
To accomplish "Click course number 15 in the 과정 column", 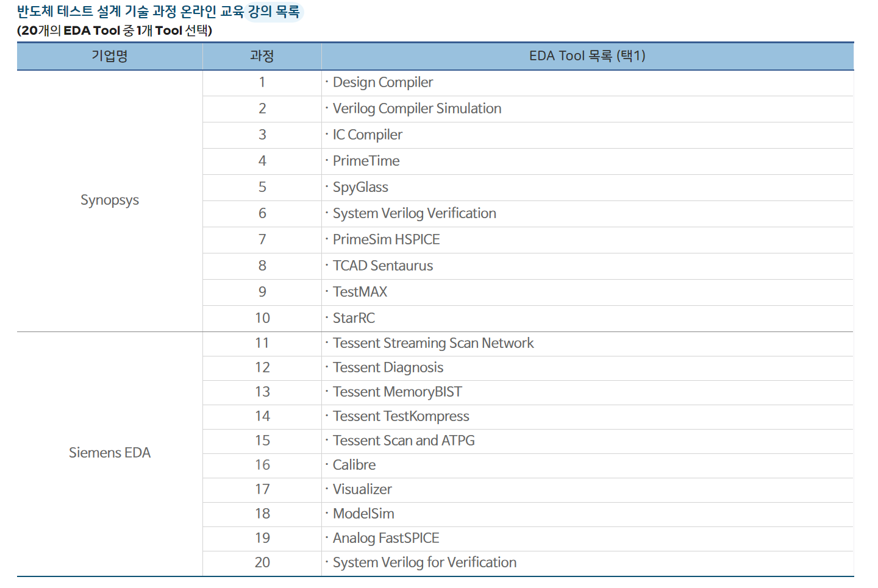I will click(262, 441).
